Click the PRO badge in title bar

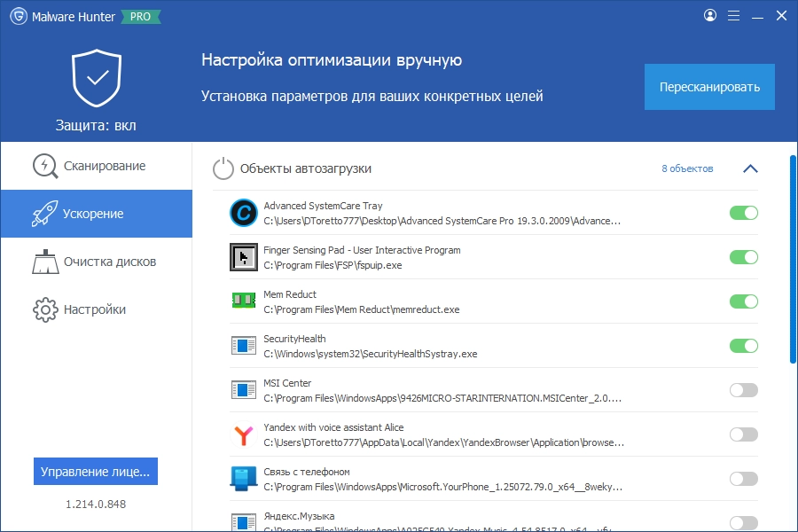[x=140, y=17]
